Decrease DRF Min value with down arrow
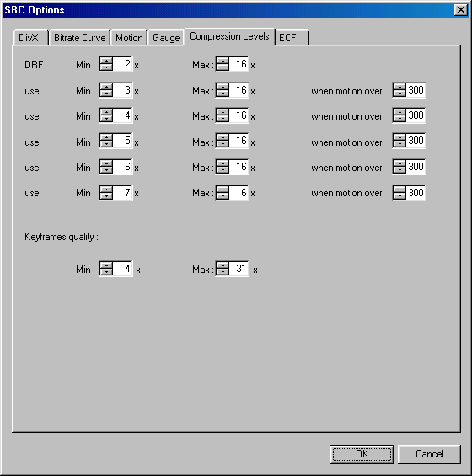The width and height of the screenshot is (472, 476). [106, 67]
